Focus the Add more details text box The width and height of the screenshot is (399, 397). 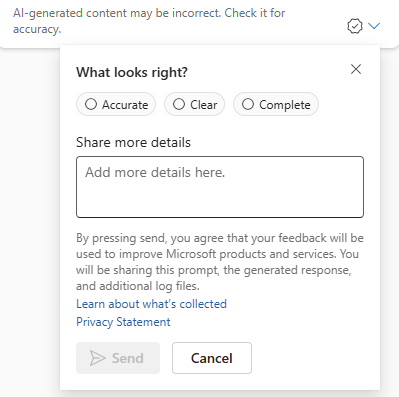[x=220, y=187]
